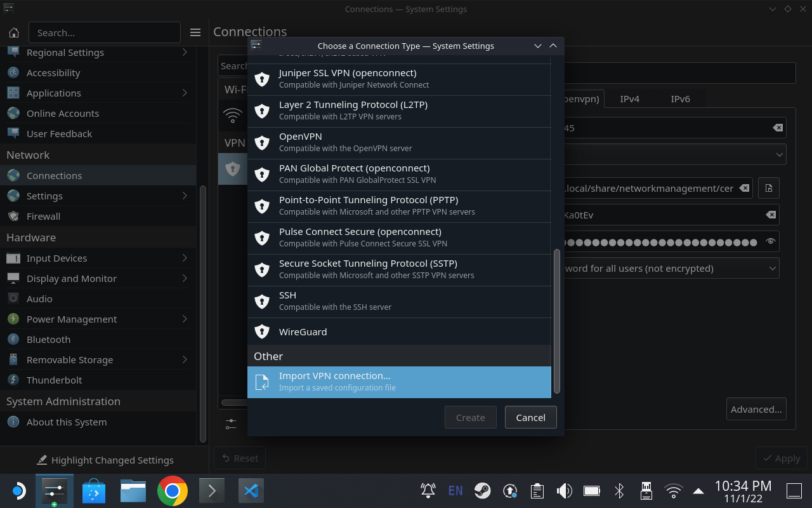Image resolution: width=812 pixels, height=508 pixels.
Task: Expand the network Settings category arrow
Action: [185, 196]
